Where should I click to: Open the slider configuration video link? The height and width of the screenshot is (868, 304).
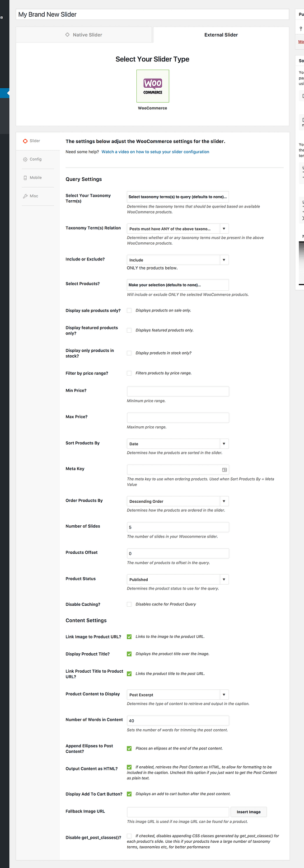point(155,152)
